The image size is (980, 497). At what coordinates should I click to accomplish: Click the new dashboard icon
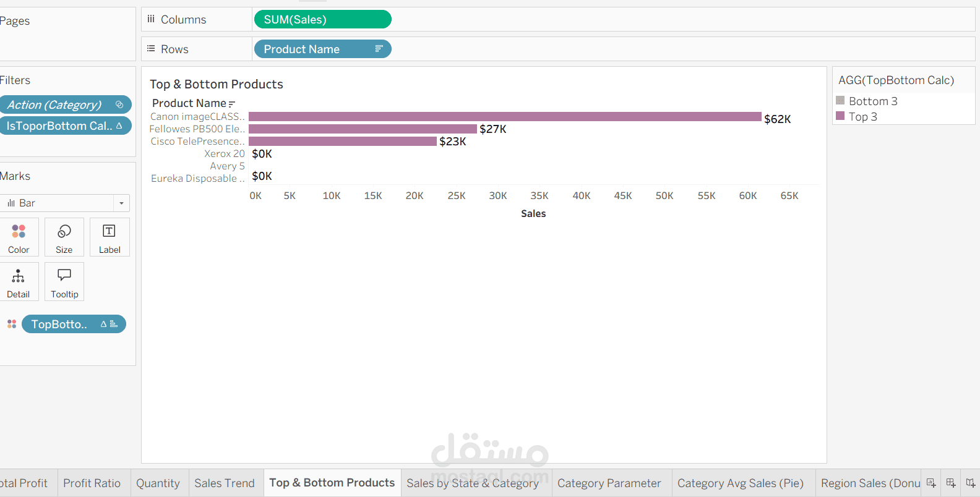(951, 483)
